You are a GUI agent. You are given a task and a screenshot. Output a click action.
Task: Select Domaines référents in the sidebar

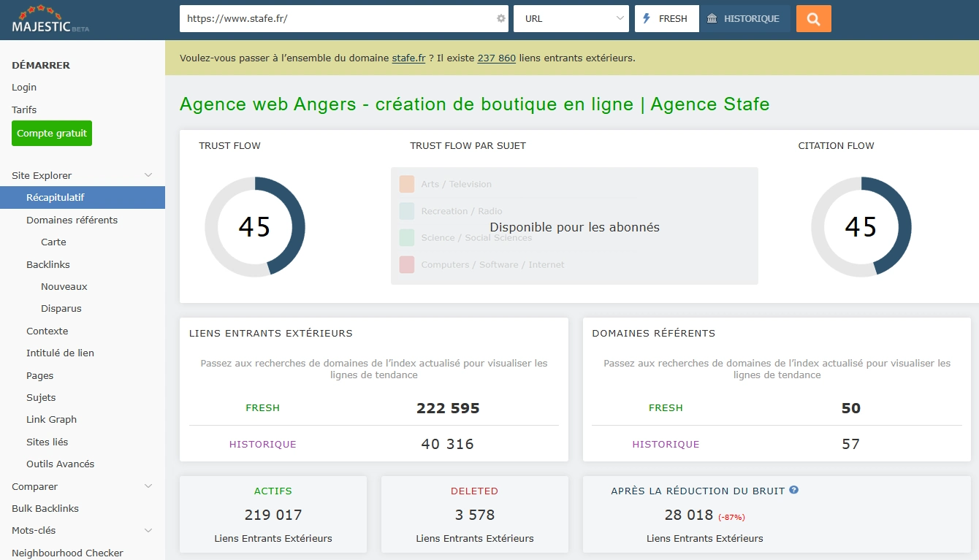pos(72,220)
